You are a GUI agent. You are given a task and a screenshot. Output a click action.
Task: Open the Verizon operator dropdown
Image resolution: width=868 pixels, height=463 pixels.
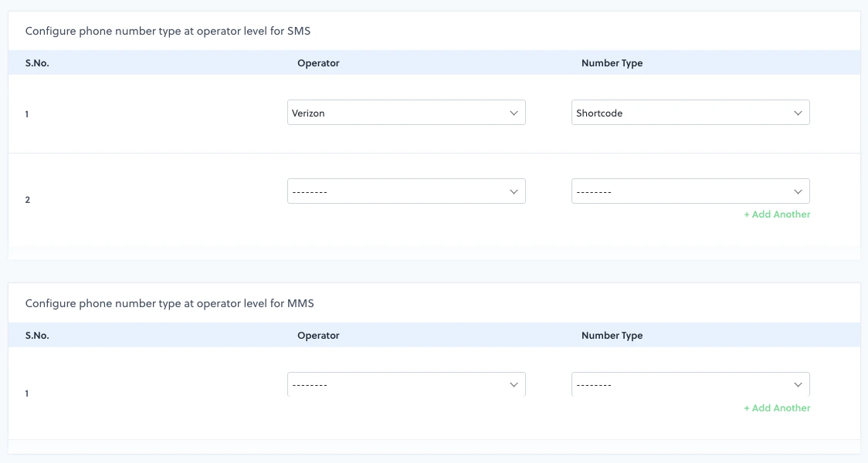(x=406, y=112)
